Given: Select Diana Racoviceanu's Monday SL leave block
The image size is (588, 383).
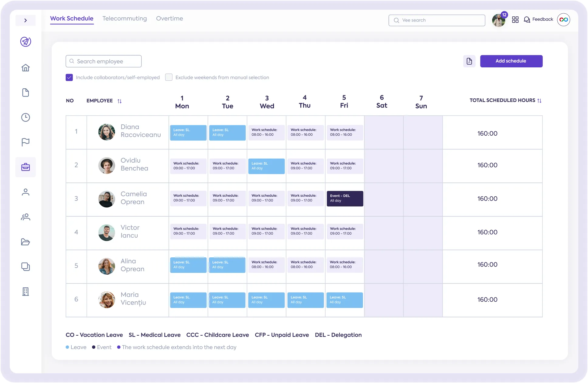Looking at the screenshot, I should [188, 133].
